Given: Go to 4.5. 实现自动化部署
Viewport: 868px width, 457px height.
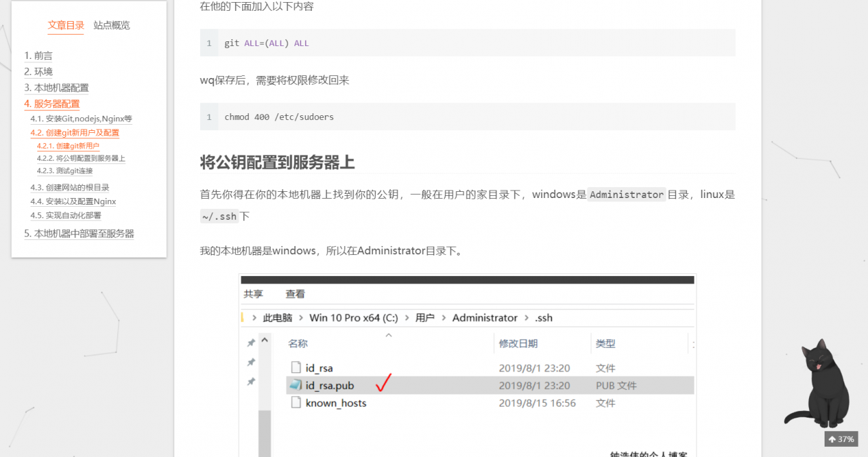Looking at the screenshot, I should (x=65, y=216).
